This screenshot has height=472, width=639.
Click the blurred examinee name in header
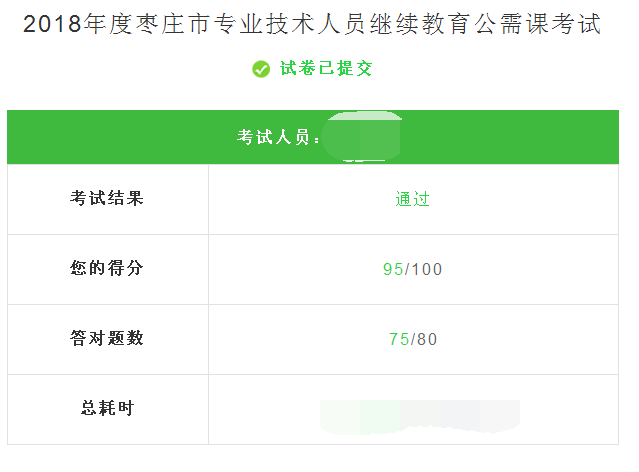point(364,137)
